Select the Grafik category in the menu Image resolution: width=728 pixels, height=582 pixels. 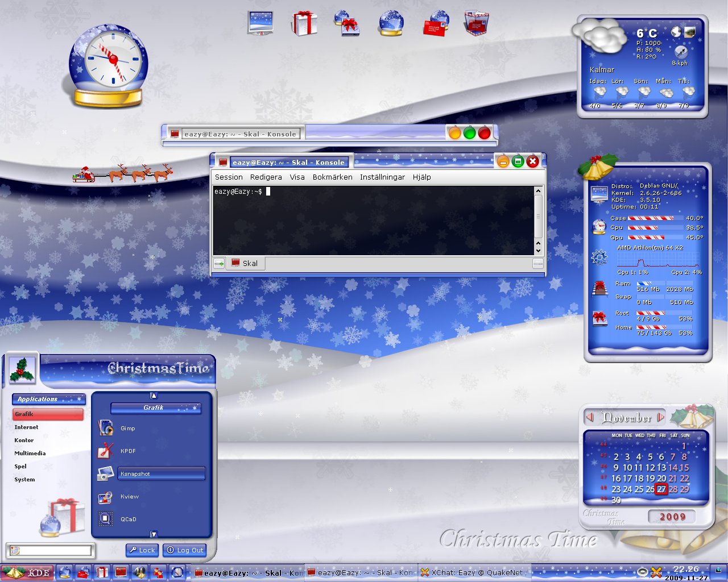pyautogui.click(x=48, y=414)
